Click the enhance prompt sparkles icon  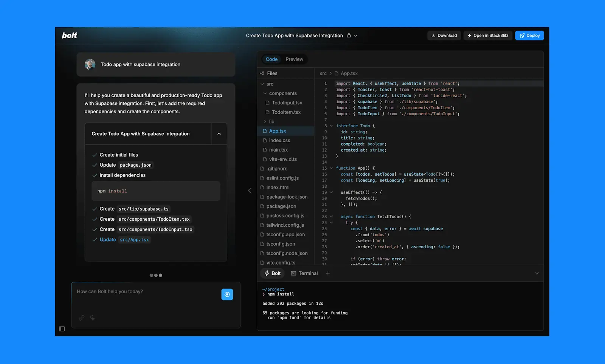click(x=92, y=318)
